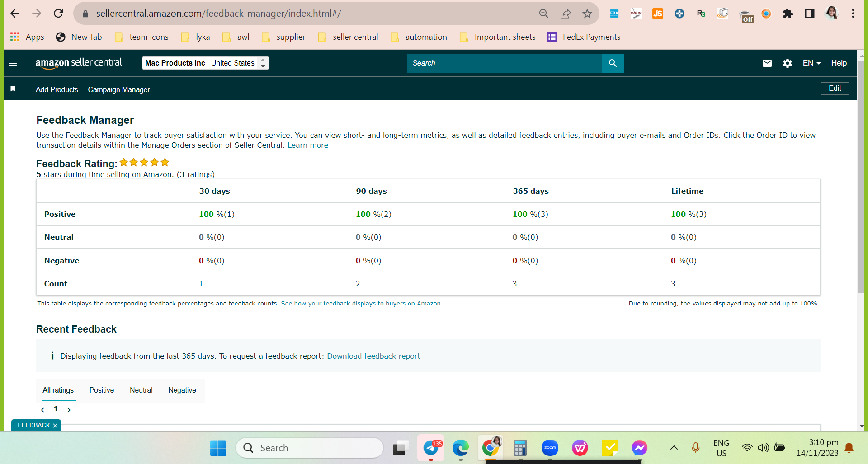Open the supplier bookmark folder
This screenshot has height=464, width=868.
tap(284, 37)
